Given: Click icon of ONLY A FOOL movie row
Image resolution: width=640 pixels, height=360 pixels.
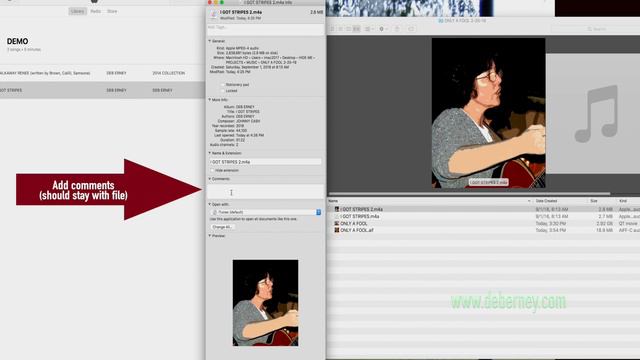Looking at the screenshot, I should [x=337, y=224].
